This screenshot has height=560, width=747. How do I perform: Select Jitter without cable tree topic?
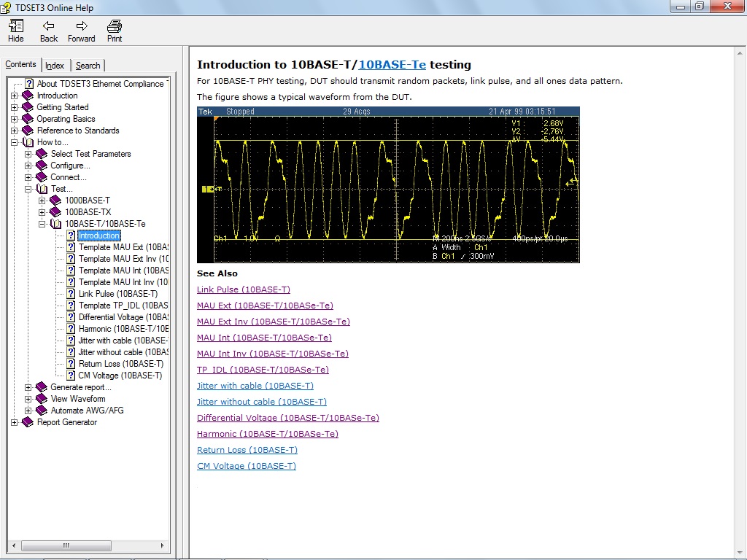point(123,352)
